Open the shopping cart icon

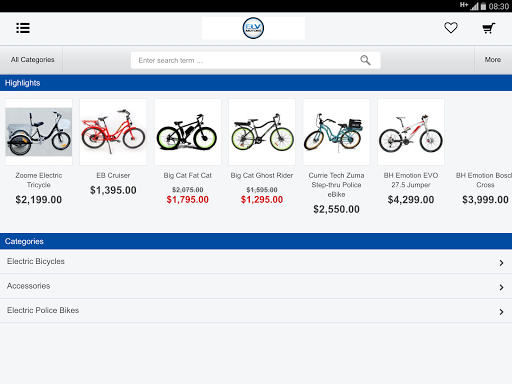[x=489, y=28]
